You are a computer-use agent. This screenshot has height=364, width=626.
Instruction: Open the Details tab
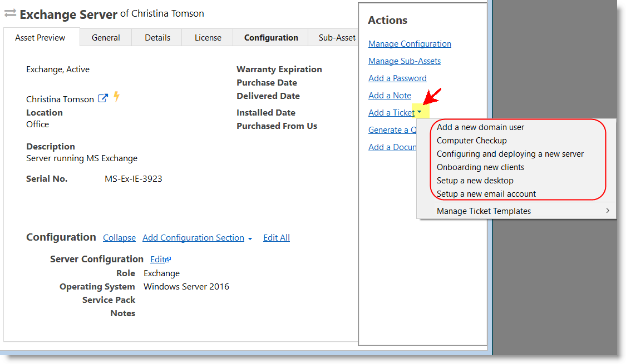(157, 38)
